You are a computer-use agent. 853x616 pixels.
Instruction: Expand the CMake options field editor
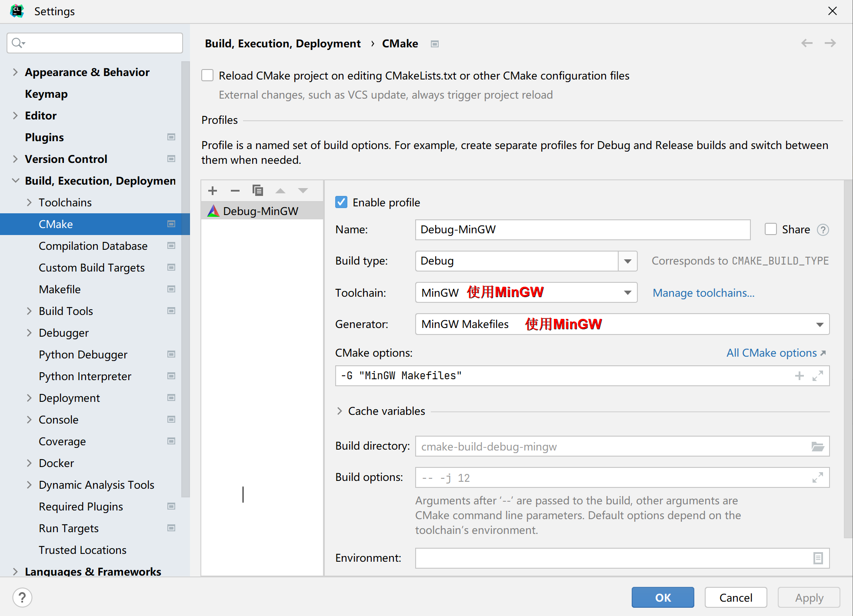click(x=818, y=376)
